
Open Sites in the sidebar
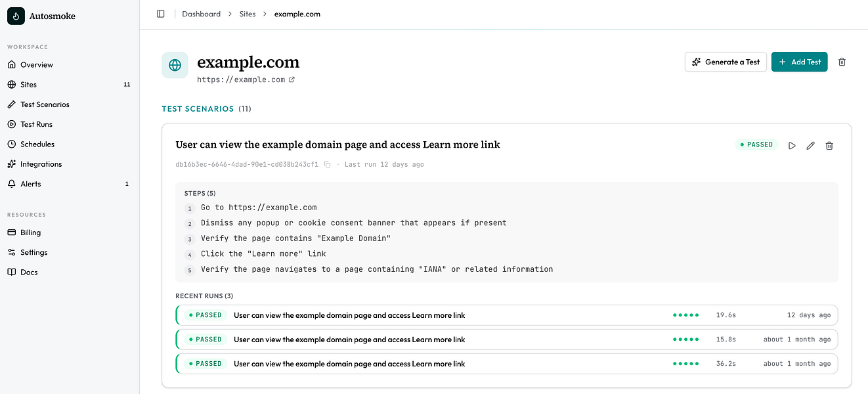pos(69,85)
